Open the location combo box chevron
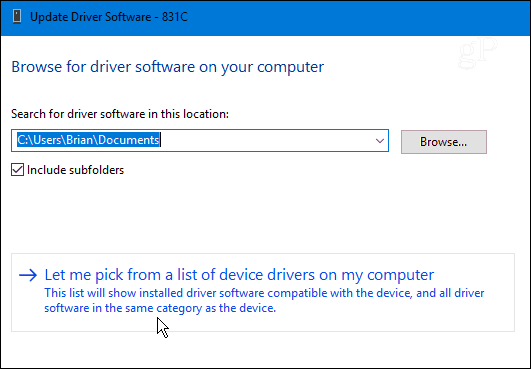The height and width of the screenshot is (369, 531). (380, 140)
